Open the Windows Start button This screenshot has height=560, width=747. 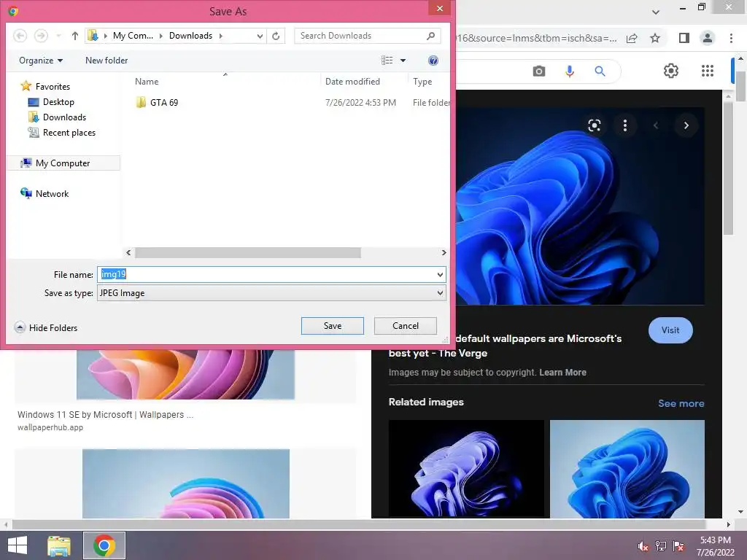[x=18, y=545]
